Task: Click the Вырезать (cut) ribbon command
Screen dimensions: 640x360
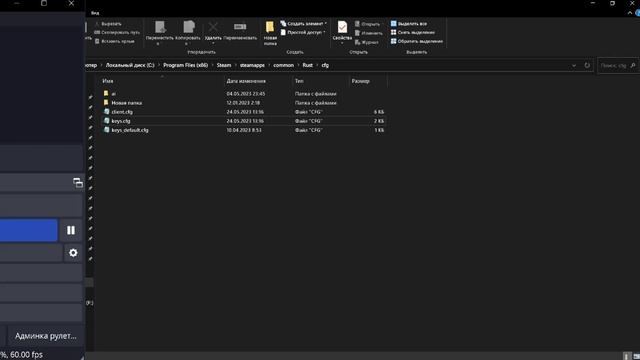Action: point(108,24)
